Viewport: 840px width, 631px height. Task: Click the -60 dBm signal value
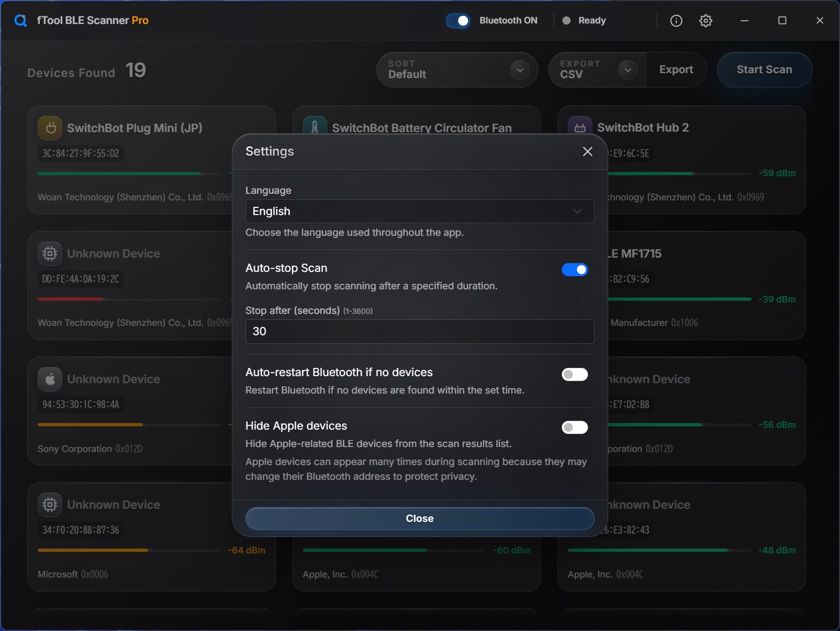[512, 551]
